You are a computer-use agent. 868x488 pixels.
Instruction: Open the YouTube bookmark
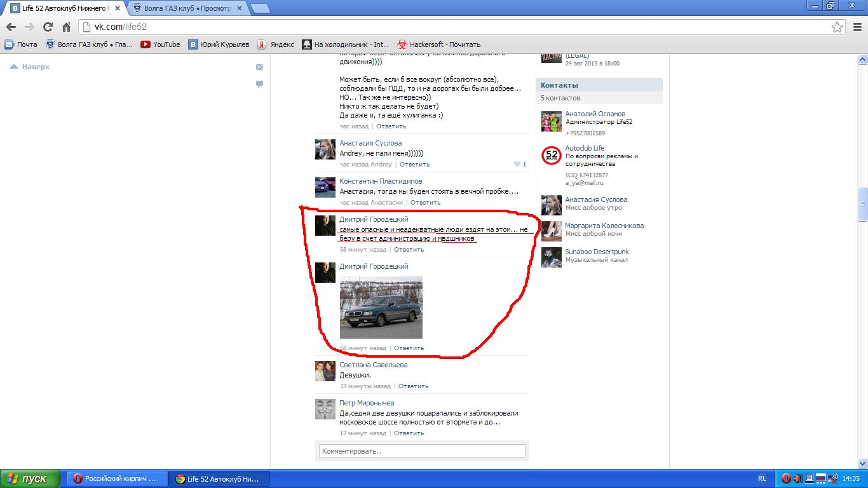160,44
